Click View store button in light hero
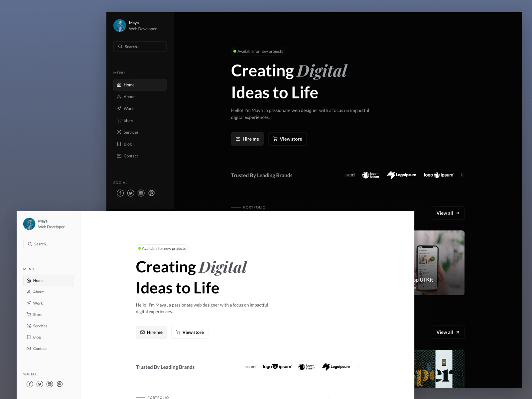Image resolution: width=532 pixels, height=399 pixels. point(190,332)
